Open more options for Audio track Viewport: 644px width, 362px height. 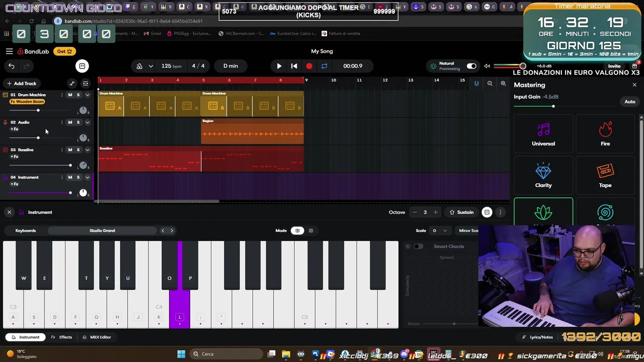click(x=62, y=122)
